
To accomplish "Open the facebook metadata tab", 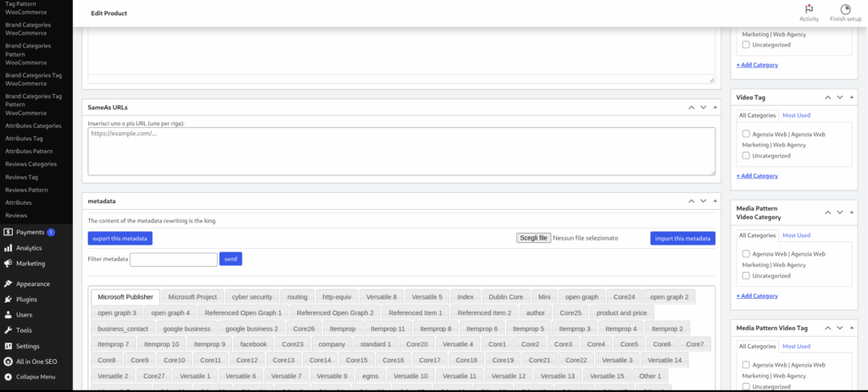I will 253,344.
